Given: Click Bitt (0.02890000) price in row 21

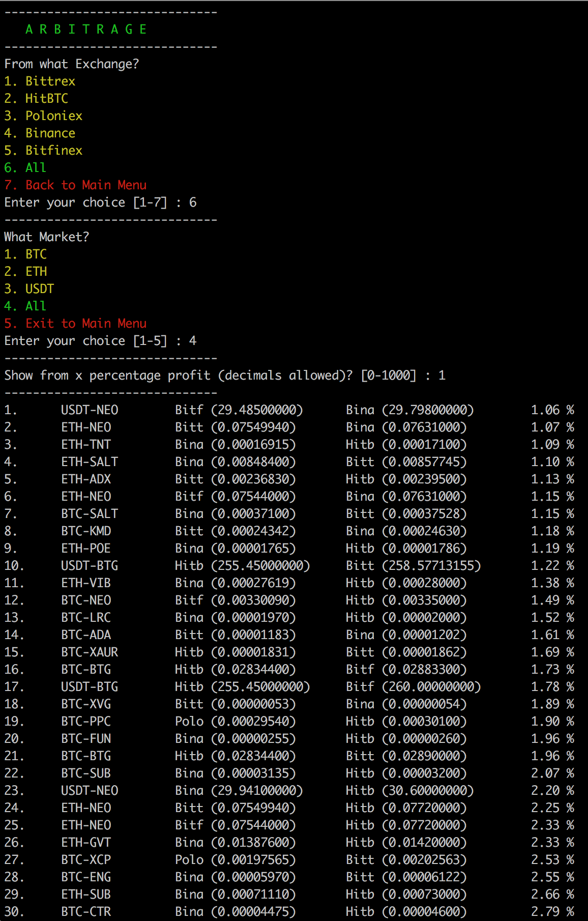Looking at the screenshot, I should [x=406, y=756].
